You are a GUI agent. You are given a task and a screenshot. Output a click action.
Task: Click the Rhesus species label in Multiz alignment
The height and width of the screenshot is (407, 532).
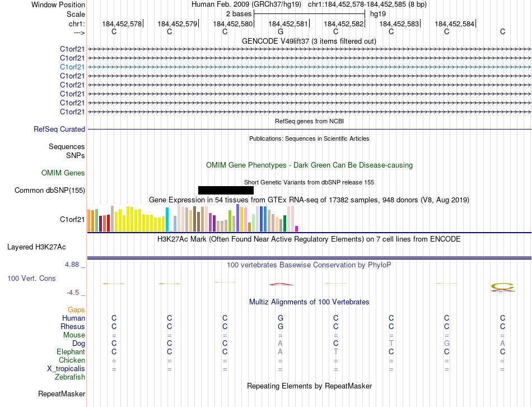point(73,326)
